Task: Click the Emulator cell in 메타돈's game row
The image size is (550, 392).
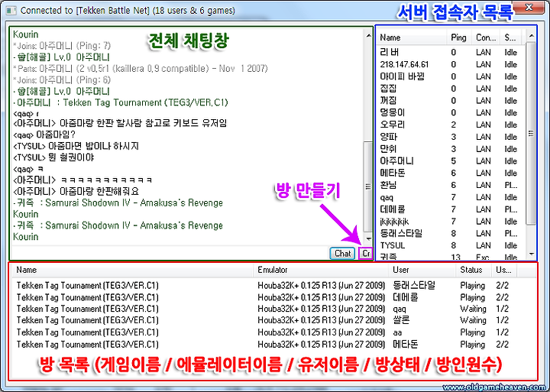Action: (x=321, y=345)
